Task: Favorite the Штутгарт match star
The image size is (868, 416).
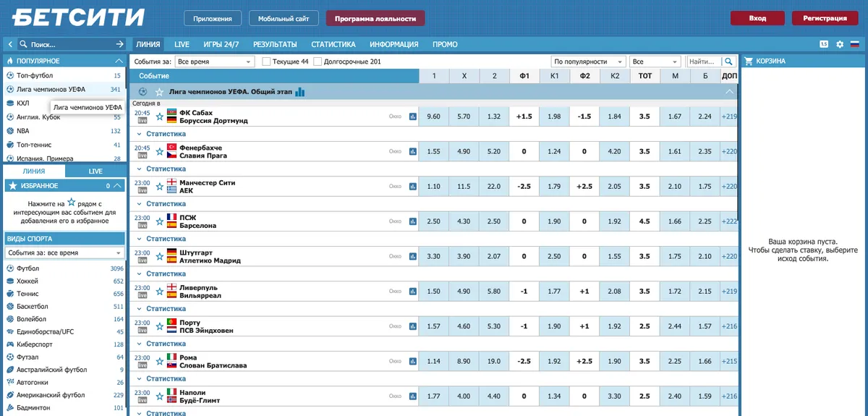Action: 160,256
